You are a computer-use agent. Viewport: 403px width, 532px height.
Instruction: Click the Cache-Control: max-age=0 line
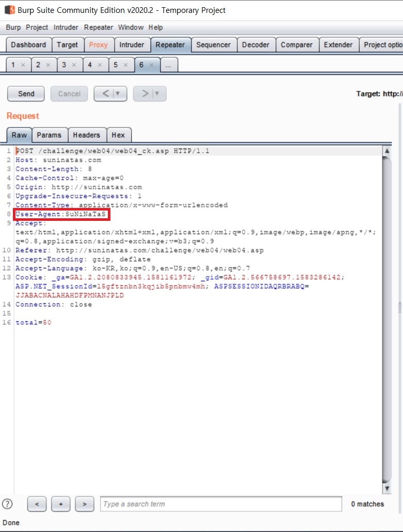[x=70, y=178]
